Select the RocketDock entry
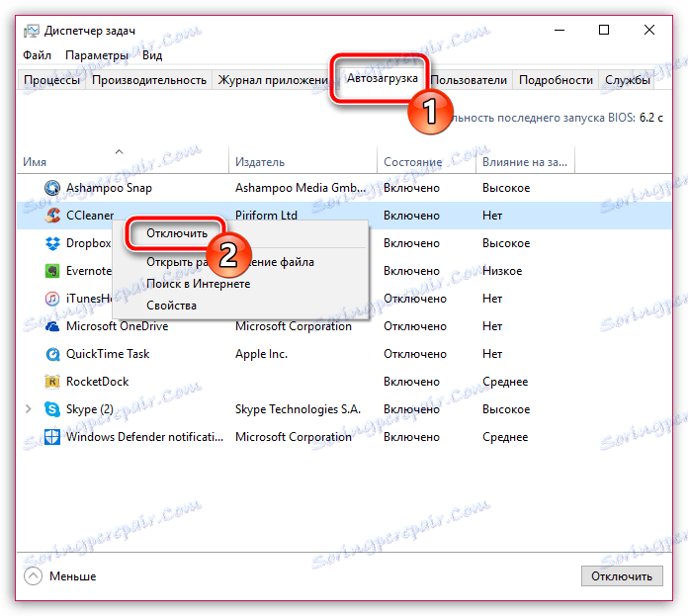The image size is (688, 616). pos(97,382)
